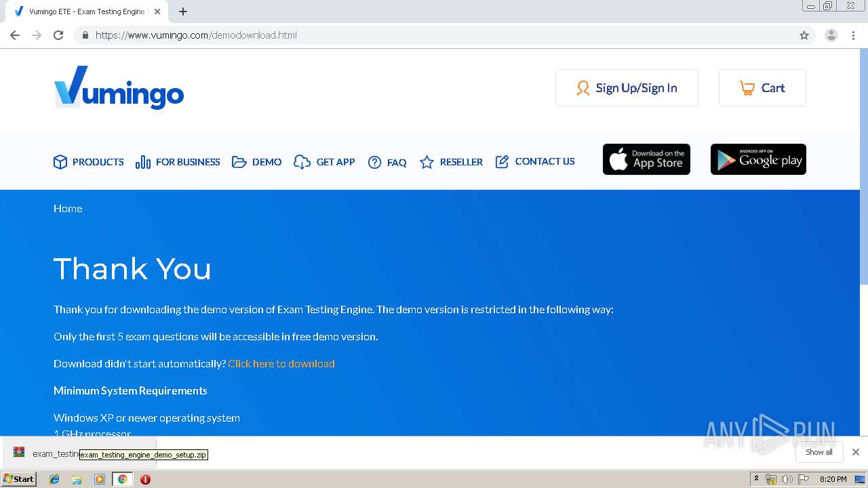Reload the current page

[58, 35]
